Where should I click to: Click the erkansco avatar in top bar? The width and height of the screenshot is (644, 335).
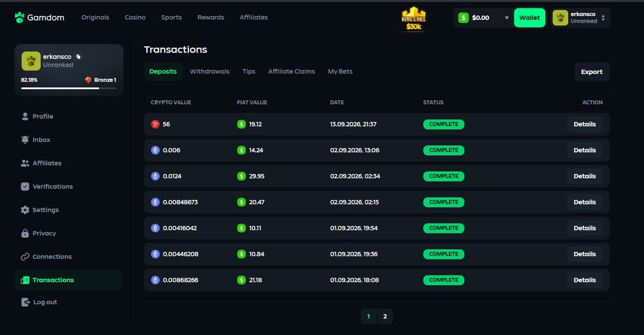(560, 18)
